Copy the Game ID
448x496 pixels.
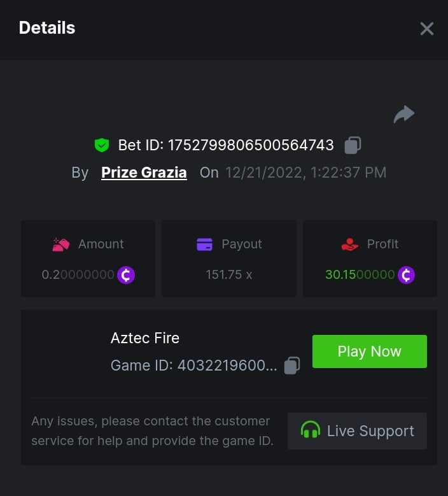pos(292,365)
